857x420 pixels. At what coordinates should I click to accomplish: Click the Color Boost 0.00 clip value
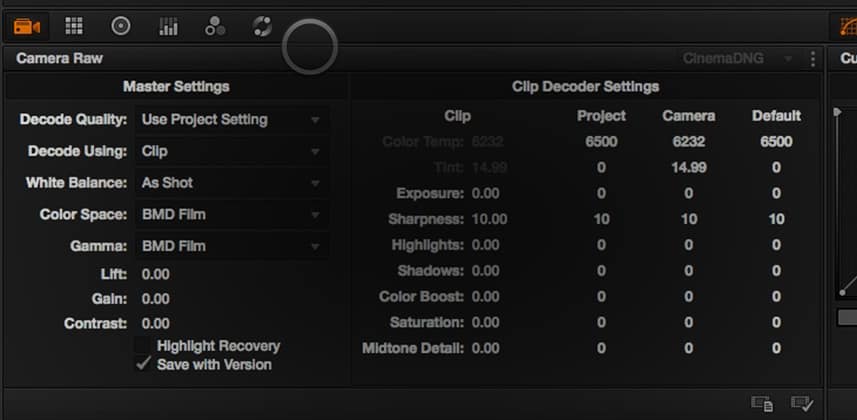pyautogui.click(x=485, y=296)
